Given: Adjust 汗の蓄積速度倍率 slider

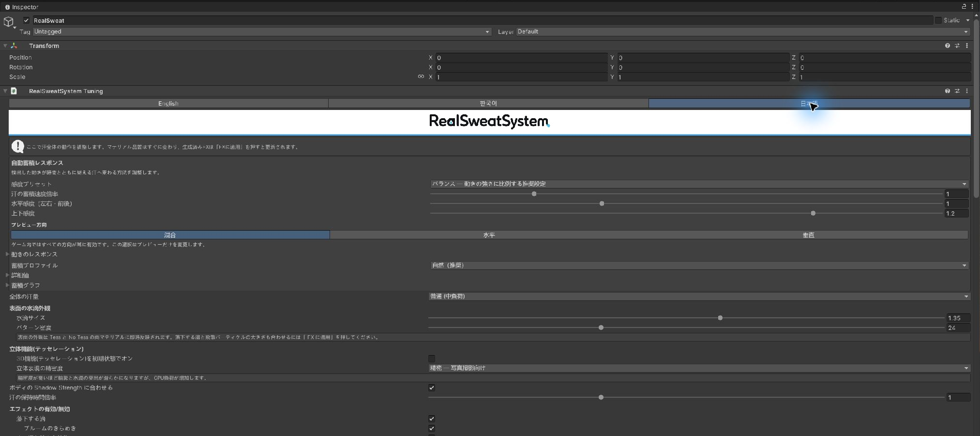Looking at the screenshot, I should 686,194.
